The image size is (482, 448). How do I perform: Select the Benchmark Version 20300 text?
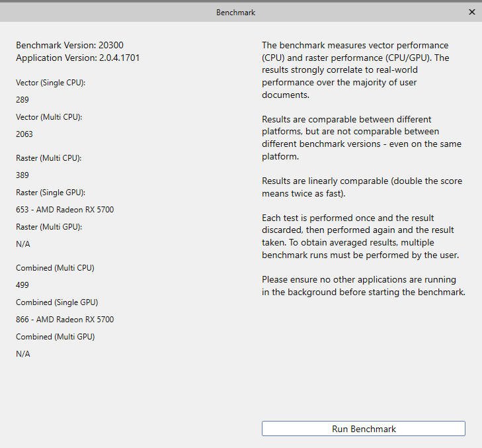(x=70, y=45)
